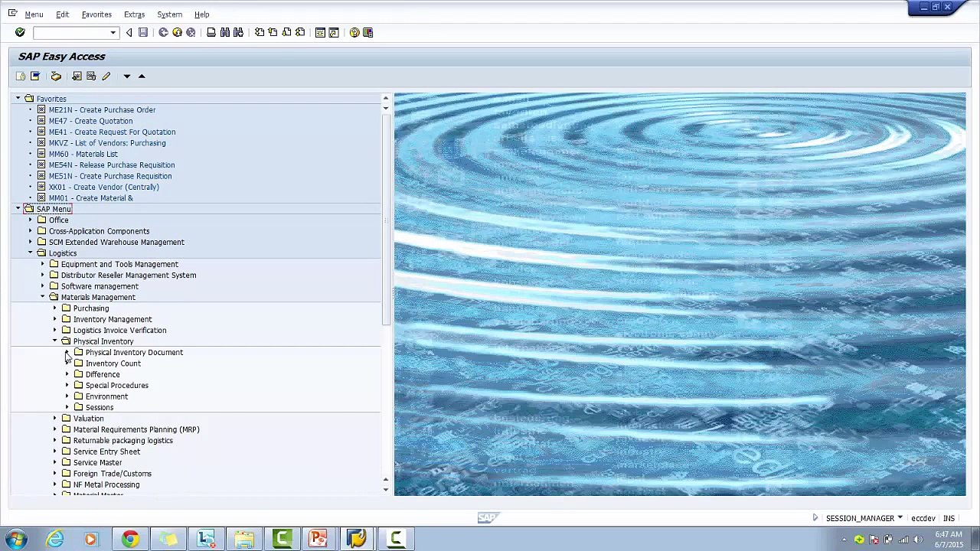This screenshot has width=980, height=551.
Task: Open the Help menu
Action: pos(201,15)
